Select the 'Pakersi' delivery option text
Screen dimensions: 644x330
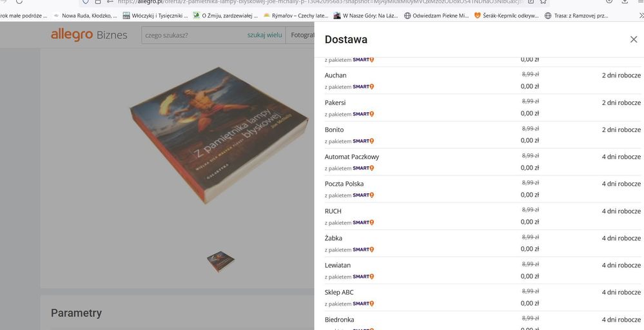pyautogui.click(x=335, y=102)
